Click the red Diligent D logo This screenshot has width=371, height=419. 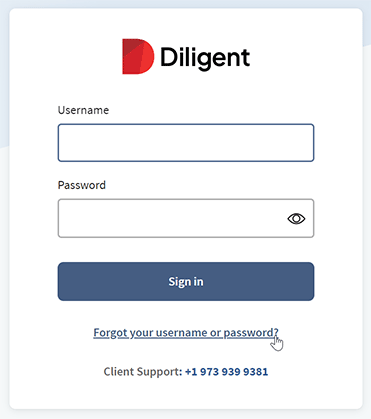[138, 56]
